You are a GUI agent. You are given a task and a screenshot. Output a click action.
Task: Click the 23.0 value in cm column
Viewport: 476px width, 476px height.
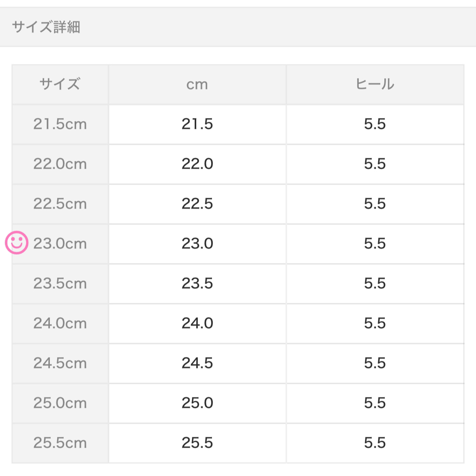[197, 244]
